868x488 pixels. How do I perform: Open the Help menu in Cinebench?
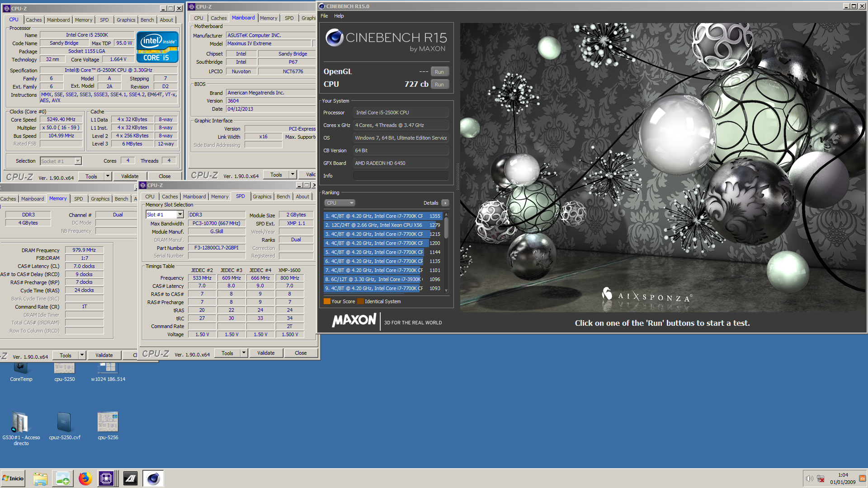[339, 16]
